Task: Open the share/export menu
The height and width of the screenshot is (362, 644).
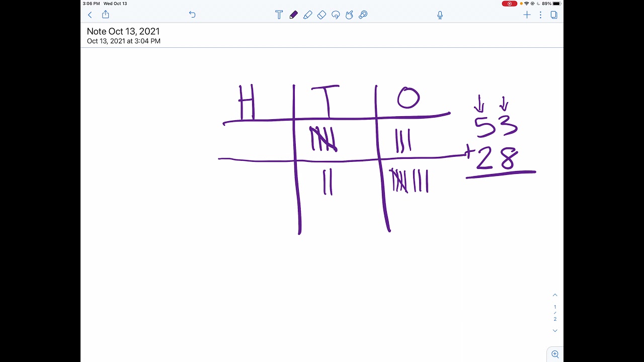Action: coord(106,15)
